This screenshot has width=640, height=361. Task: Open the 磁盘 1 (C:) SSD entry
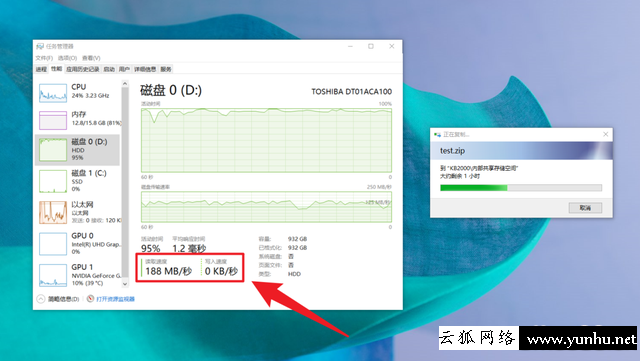point(78,181)
